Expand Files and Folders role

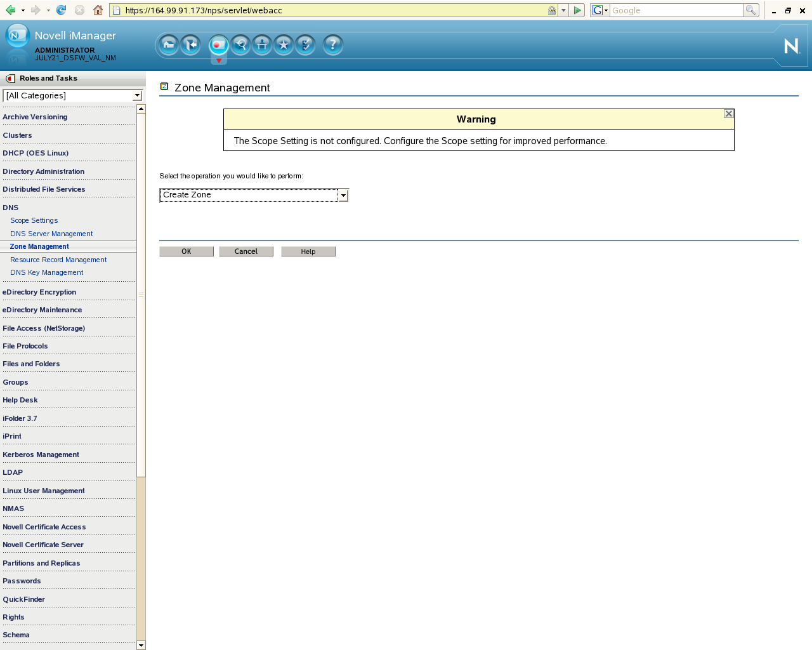click(x=31, y=364)
